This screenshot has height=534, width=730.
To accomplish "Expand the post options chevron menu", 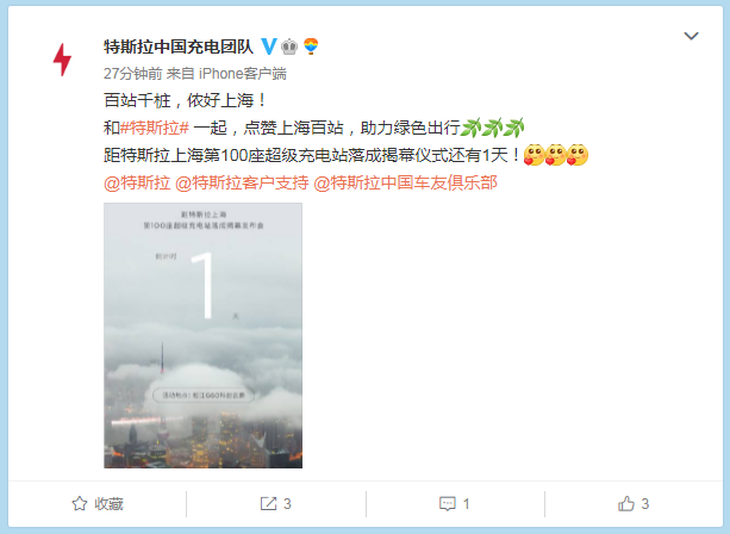I will coord(691,36).
